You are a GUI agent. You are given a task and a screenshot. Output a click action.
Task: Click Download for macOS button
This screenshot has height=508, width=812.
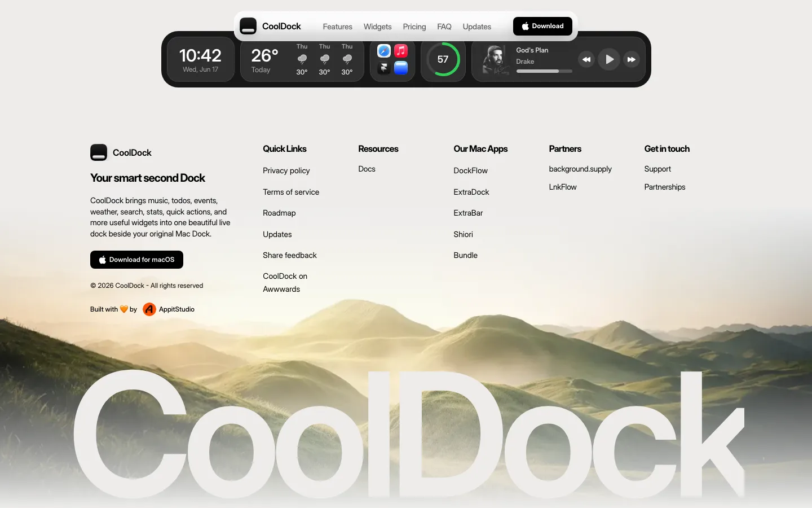[136, 260]
